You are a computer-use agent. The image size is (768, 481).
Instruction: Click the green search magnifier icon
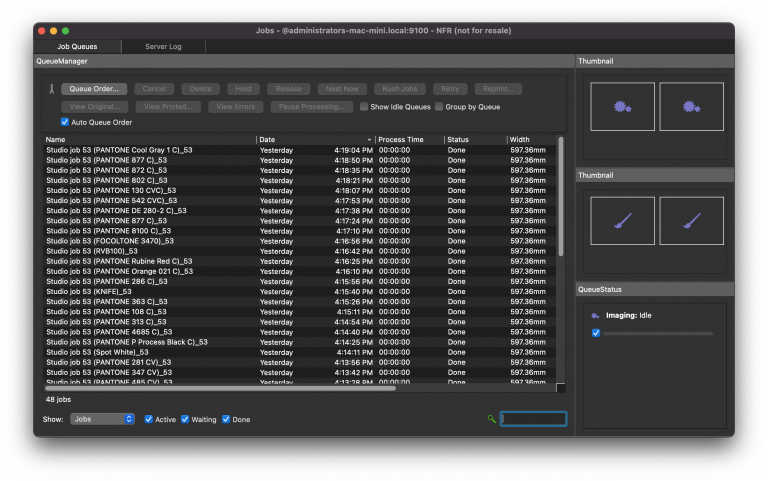491,419
